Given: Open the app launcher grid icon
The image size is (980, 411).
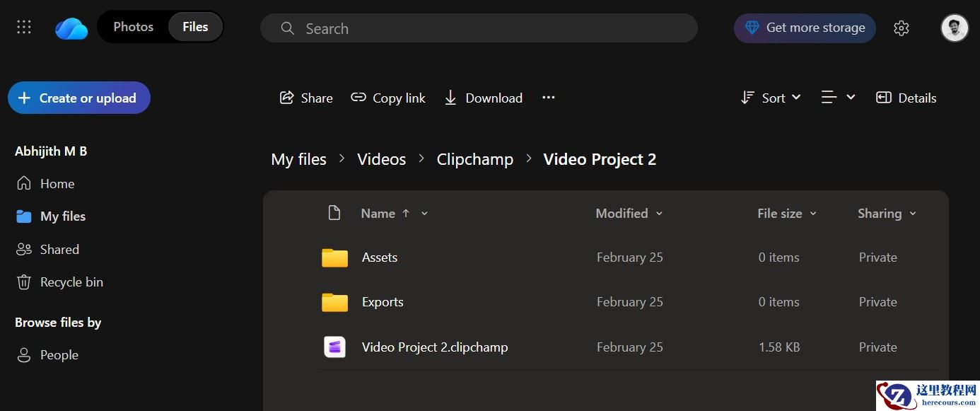Looking at the screenshot, I should (24, 28).
